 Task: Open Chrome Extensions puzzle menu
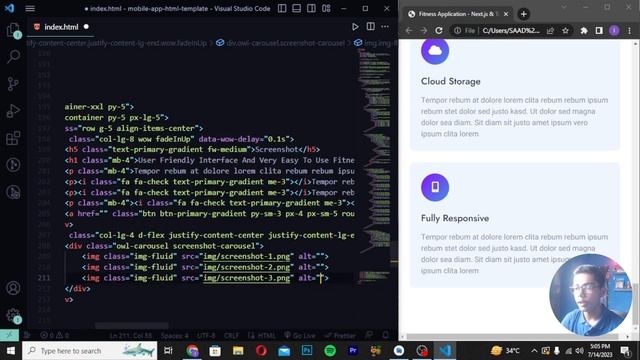584,31
